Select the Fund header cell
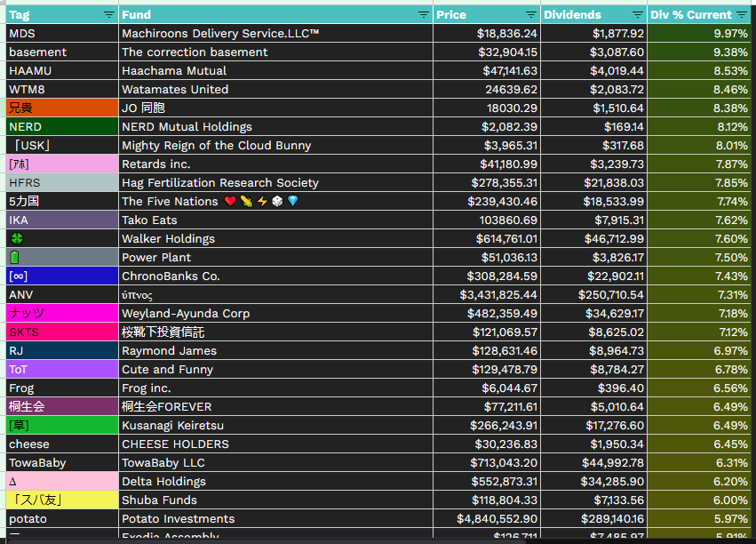Screen dimensions: 756x544 [275, 15]
